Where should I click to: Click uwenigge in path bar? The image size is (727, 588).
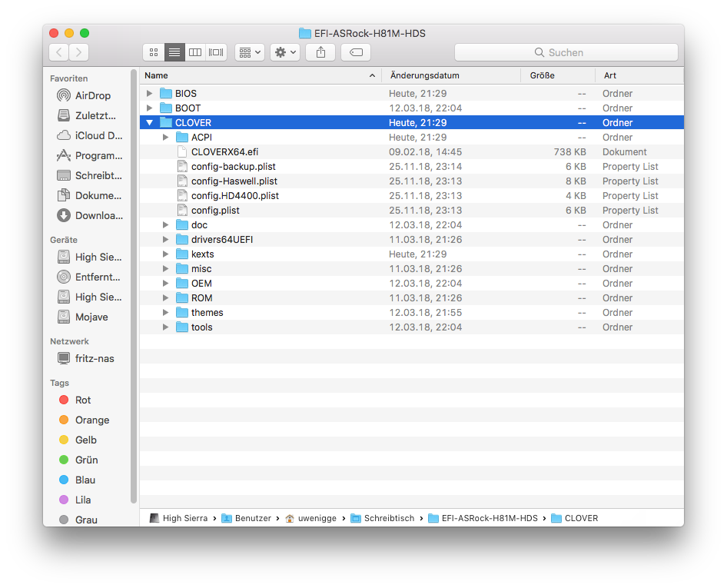311,519
